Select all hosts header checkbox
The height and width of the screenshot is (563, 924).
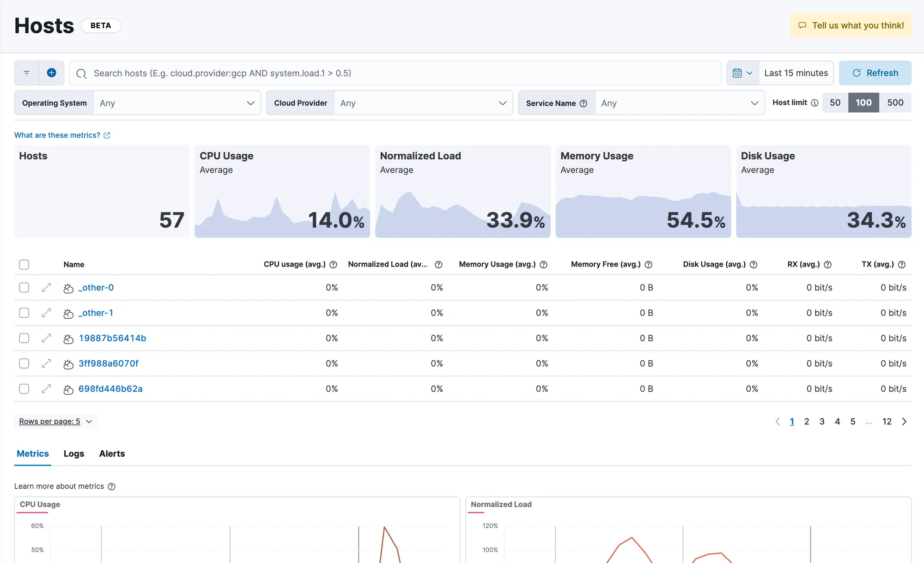click(24, 265)
